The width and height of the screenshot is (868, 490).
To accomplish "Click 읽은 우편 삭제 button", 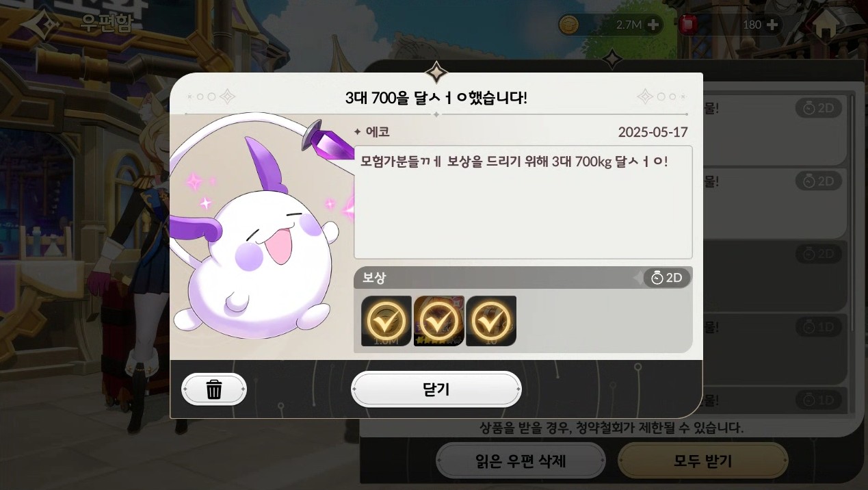I will (521, 461).
